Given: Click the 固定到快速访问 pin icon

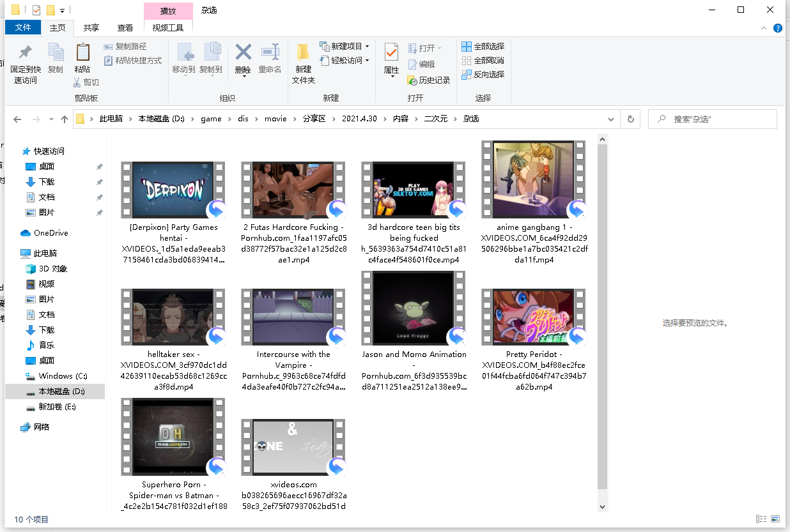Looking at the screenshot, I should [x=26, y=52].
